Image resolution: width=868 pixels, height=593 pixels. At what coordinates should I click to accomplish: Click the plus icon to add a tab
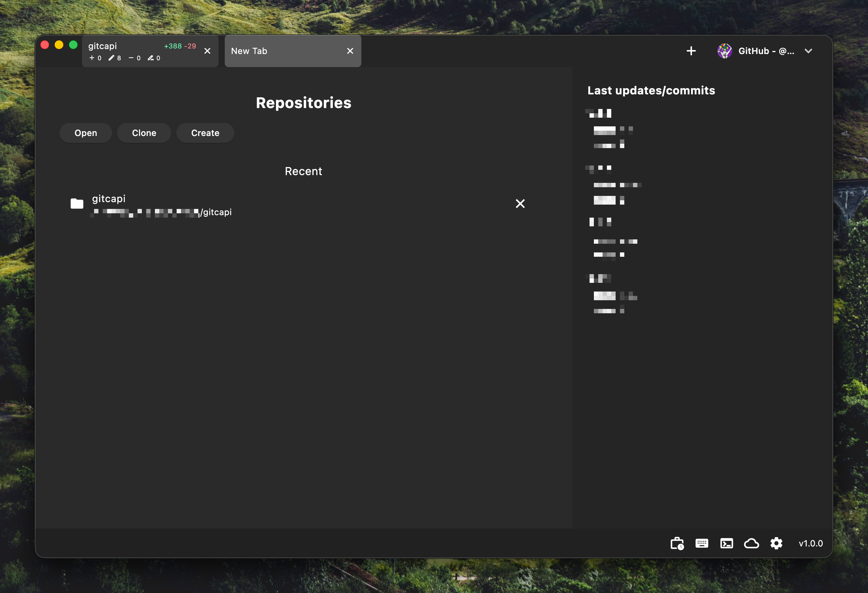click(x=691, y=51)
